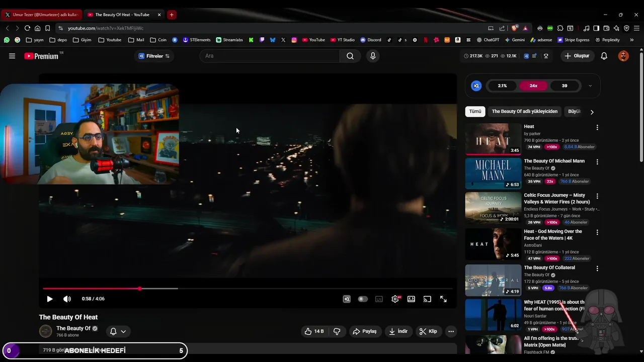This screenshot has height=362, width=644.
Task: Enter fullscreen mode
Action: [443, 299]
